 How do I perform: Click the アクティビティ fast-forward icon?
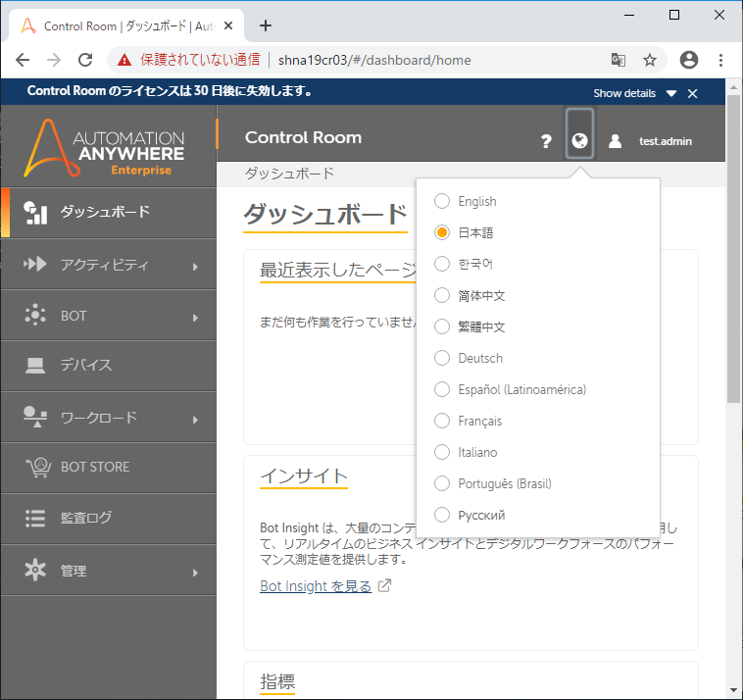[35, 264]
